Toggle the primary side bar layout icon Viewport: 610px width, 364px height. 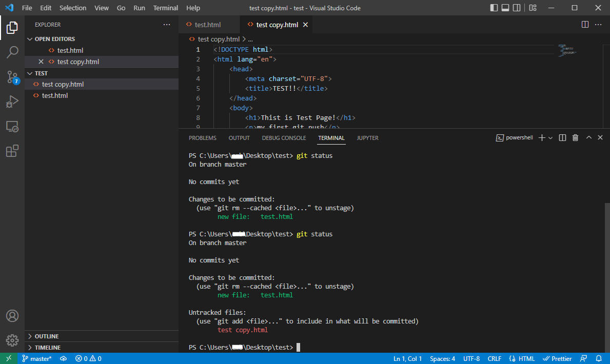494,8
